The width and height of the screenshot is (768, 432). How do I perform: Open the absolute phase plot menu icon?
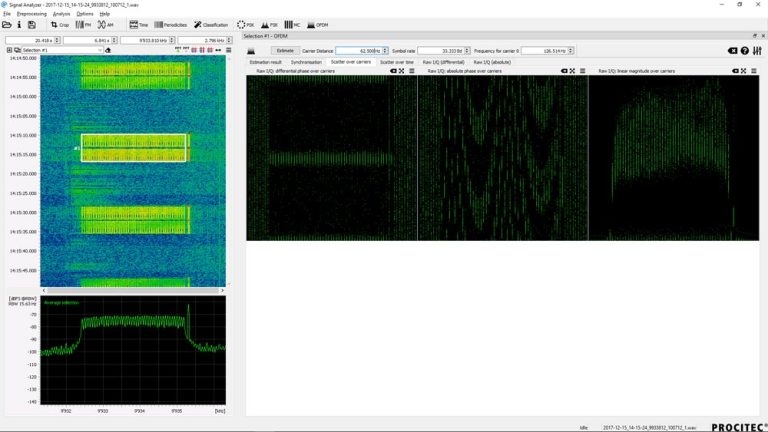coord(583,71)
